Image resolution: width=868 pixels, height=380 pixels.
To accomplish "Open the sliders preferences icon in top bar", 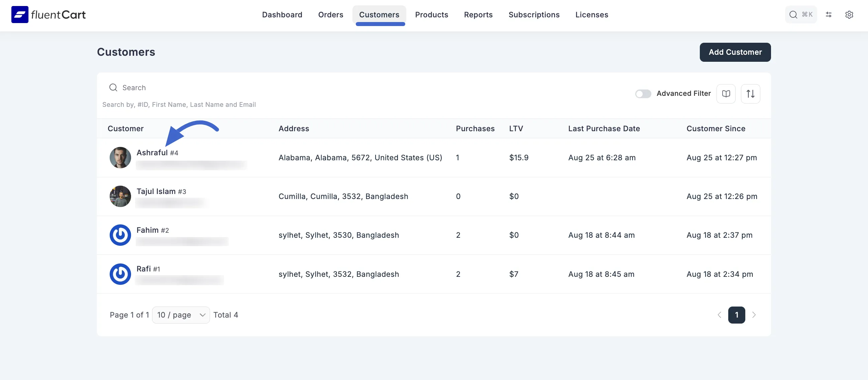I will click(829, 14).
